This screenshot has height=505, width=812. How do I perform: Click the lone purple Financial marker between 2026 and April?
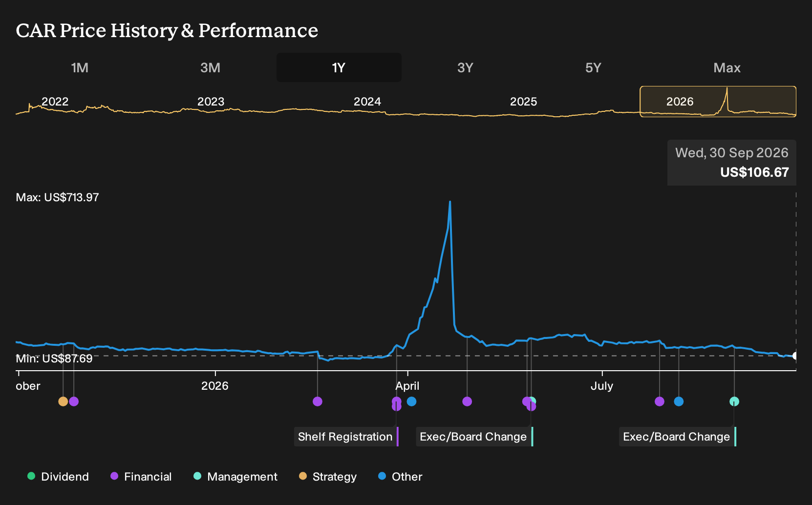tap(318, 401)
